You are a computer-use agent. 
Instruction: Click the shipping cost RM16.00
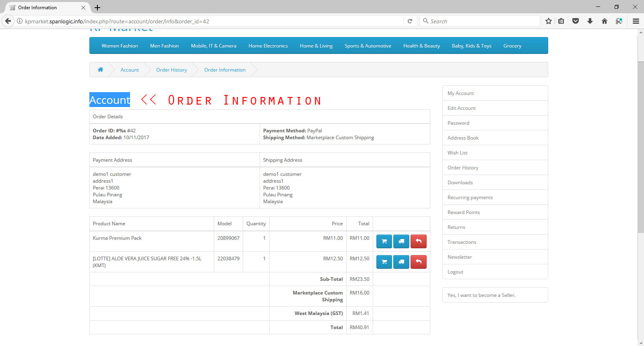[359, 293]
